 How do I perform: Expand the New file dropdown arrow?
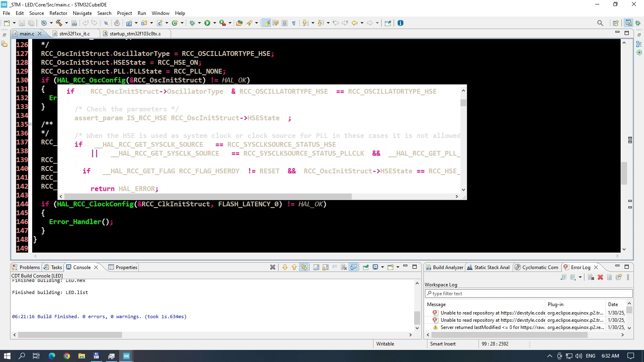click(x=14, y=23)
